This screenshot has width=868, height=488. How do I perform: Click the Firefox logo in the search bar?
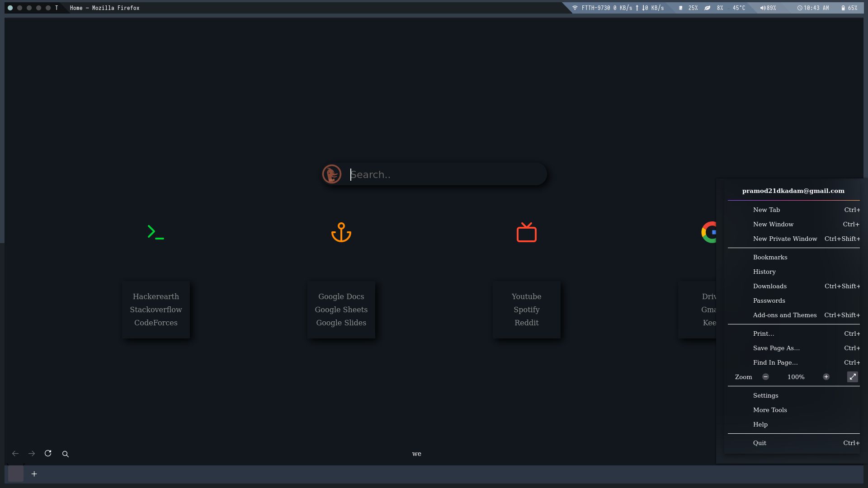tap(332, 174)
